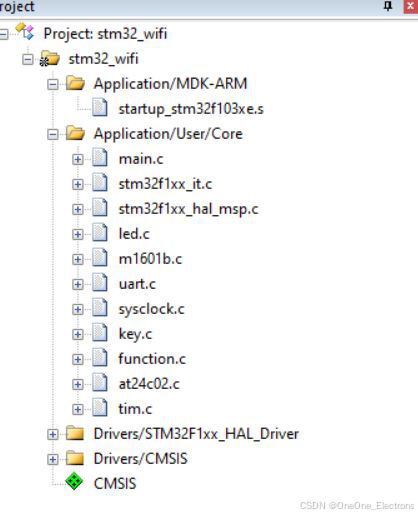Expand uart.c dependencies
418x517 pixels.
point(78,284)
